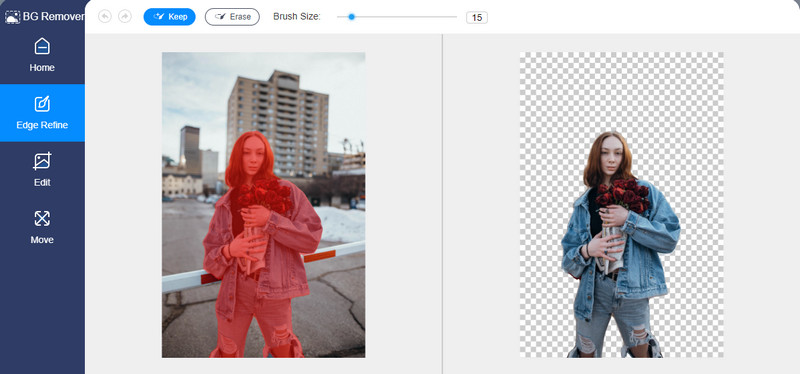This screenshot has height=374, width=800.
Task: Switch to the Edit section
Action: pyautogui.click(x=42, y=170)
